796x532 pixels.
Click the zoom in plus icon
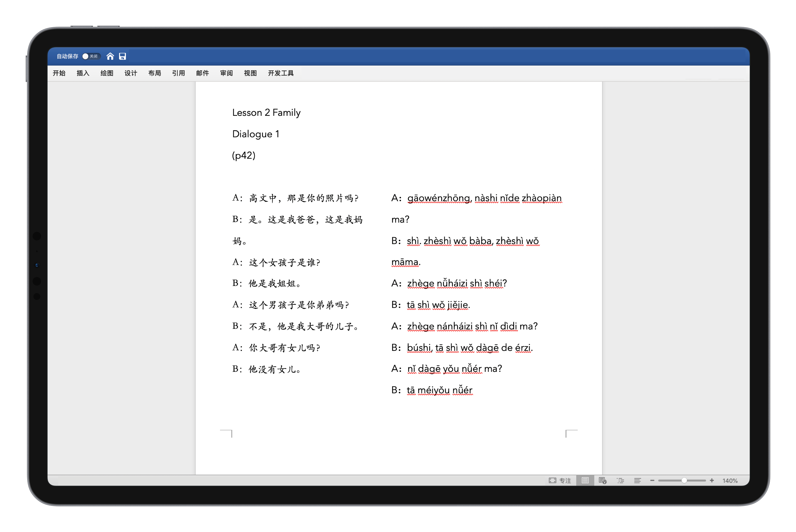pyautogui.click(x=712, y=480)
